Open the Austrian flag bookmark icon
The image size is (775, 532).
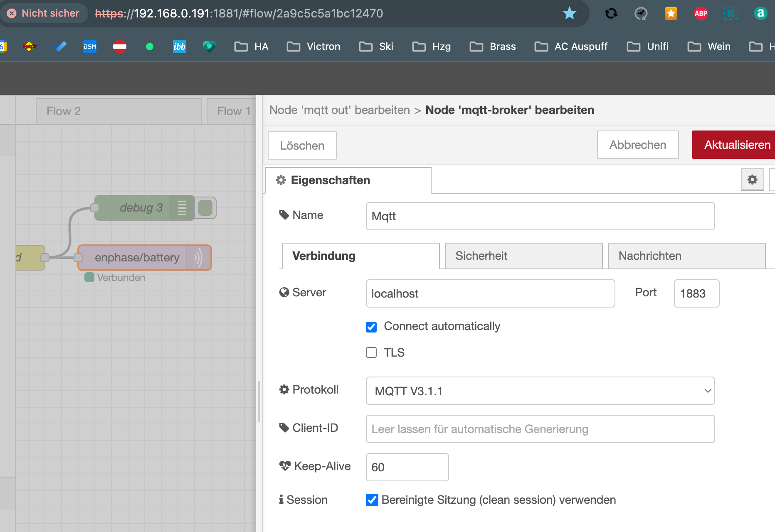pyautogui.click(x=120, y=47)
